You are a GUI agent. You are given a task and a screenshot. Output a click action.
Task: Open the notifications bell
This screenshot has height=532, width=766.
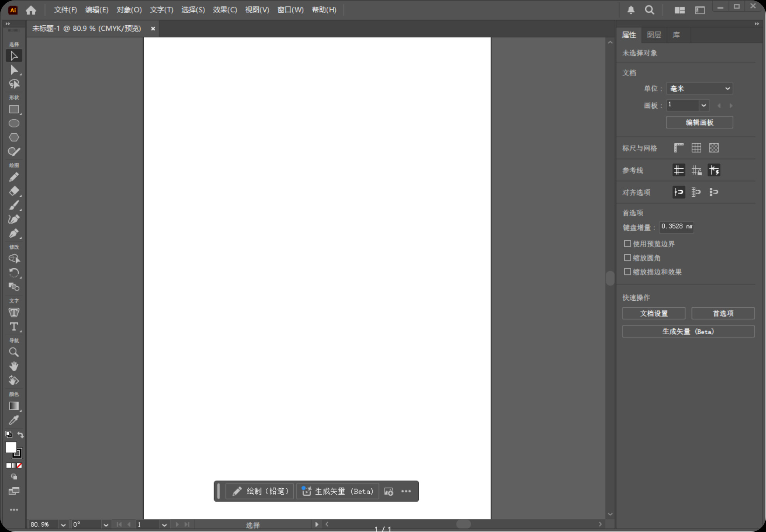pyautogui.click(x=631, y=10)
